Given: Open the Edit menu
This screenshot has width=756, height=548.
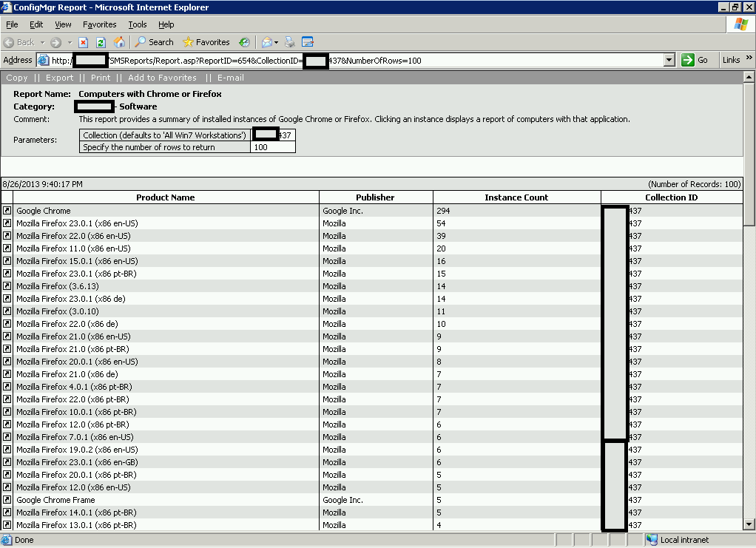Looking at the screenshot, I should pyautogui.click(x=36, y=24).
